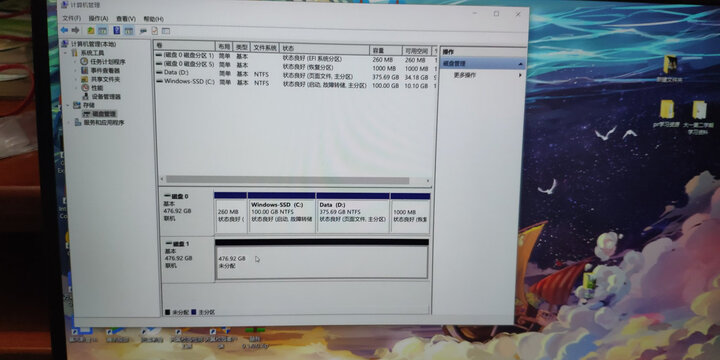720x360 pixels.
Task: Click the properties sheet icon in toolbar
Action: click(155, 31)
